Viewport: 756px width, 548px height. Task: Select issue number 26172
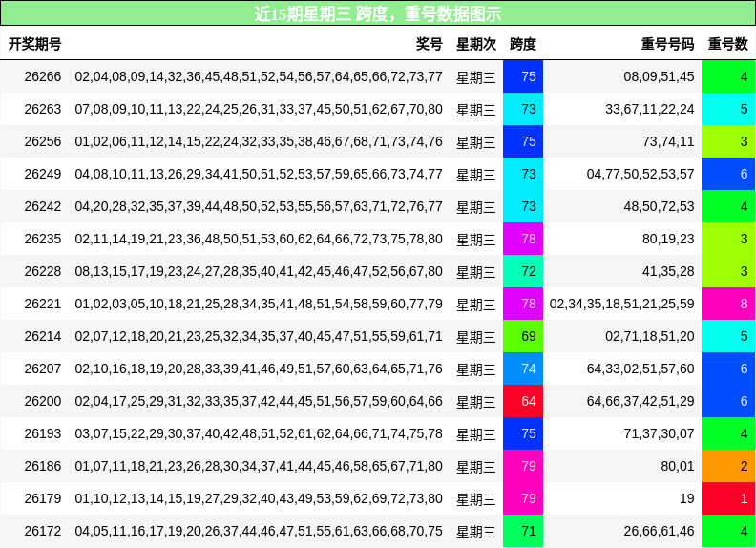point(43,531)
